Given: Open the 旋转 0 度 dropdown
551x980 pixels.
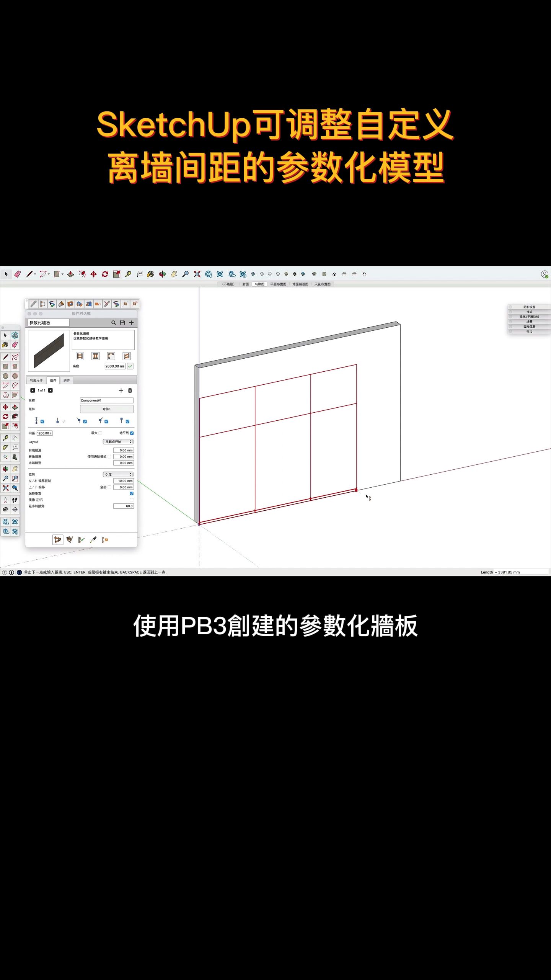Looking at the screenshot, I should click(x=118, y=474).
